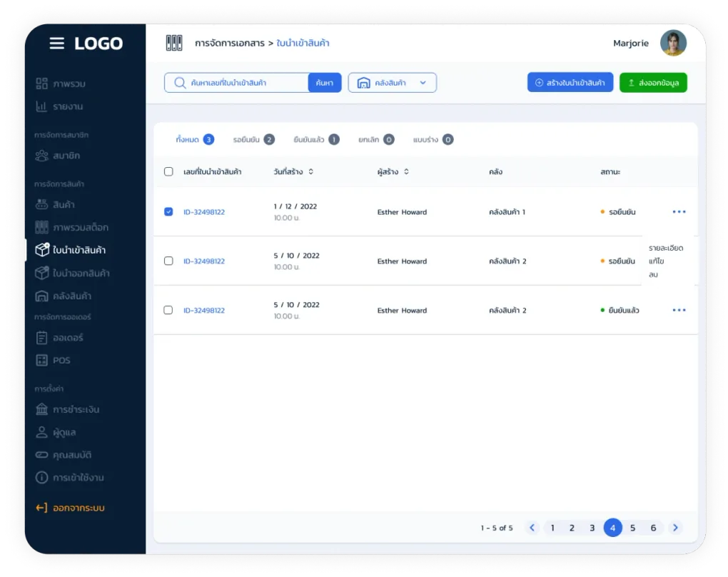Toggle the hamburger menu icon beside LOGO
Viewport: 728px width, 577px height.
[56, 44]
